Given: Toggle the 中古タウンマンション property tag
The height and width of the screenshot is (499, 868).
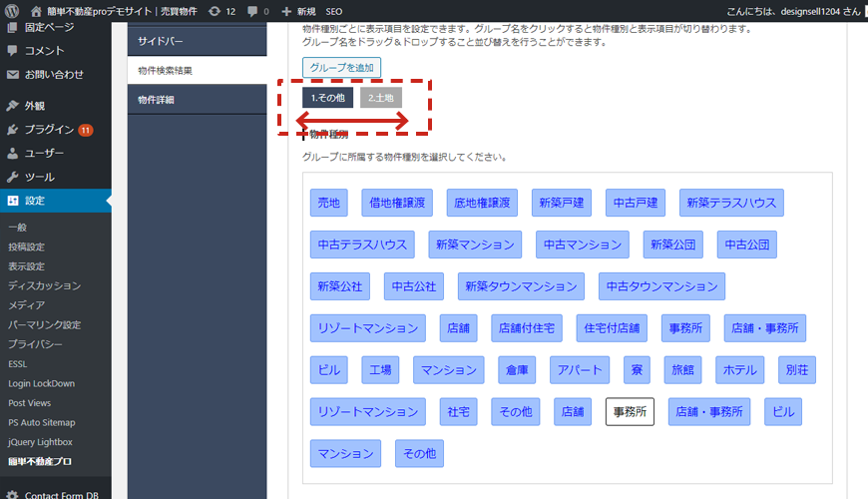Looking at the screenshot, I should 661,286.
